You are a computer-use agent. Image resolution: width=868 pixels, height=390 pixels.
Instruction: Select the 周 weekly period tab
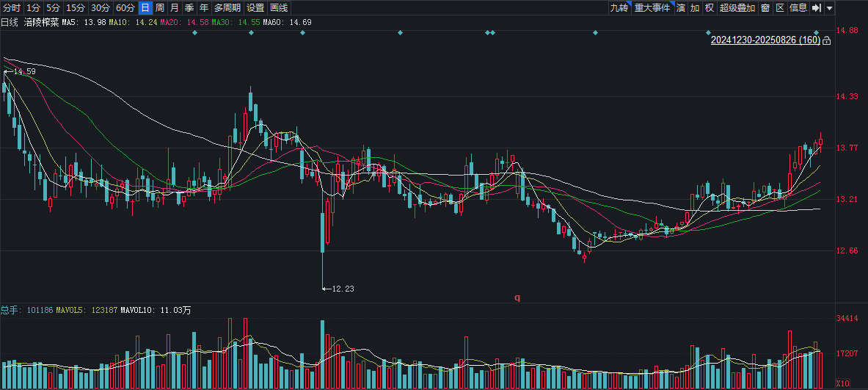[x=159, y=8]
